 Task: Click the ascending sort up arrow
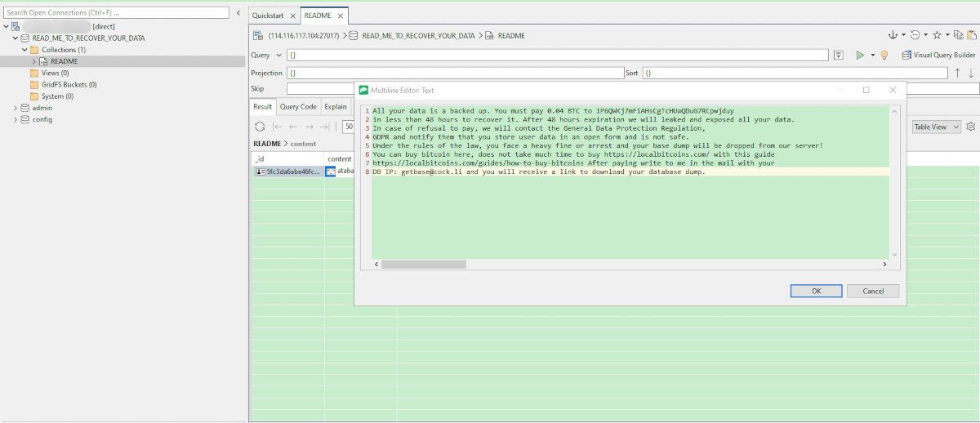[957, 73]
